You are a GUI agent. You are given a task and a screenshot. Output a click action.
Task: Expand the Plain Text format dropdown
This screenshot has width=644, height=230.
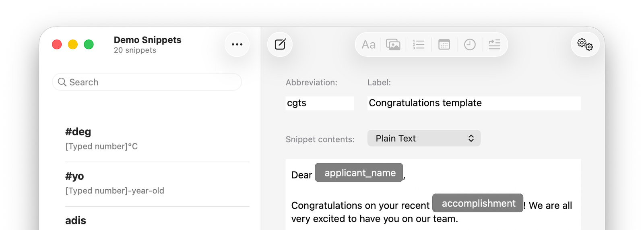424,138
